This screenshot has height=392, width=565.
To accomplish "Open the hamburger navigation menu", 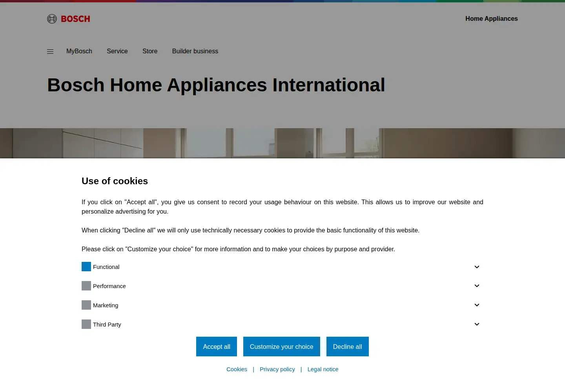I will [x=50, y=51].
